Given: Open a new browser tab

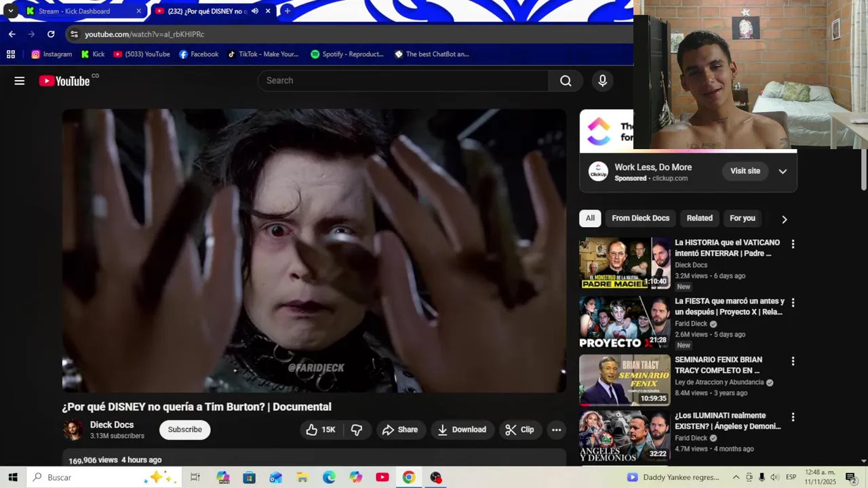Looking at the screenshot, I should click(x=288, y=11).
